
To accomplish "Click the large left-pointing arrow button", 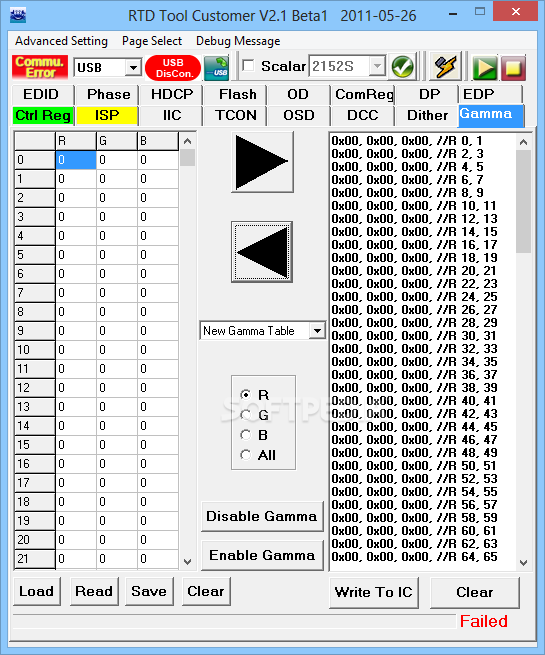I will [x=262, y=252].
